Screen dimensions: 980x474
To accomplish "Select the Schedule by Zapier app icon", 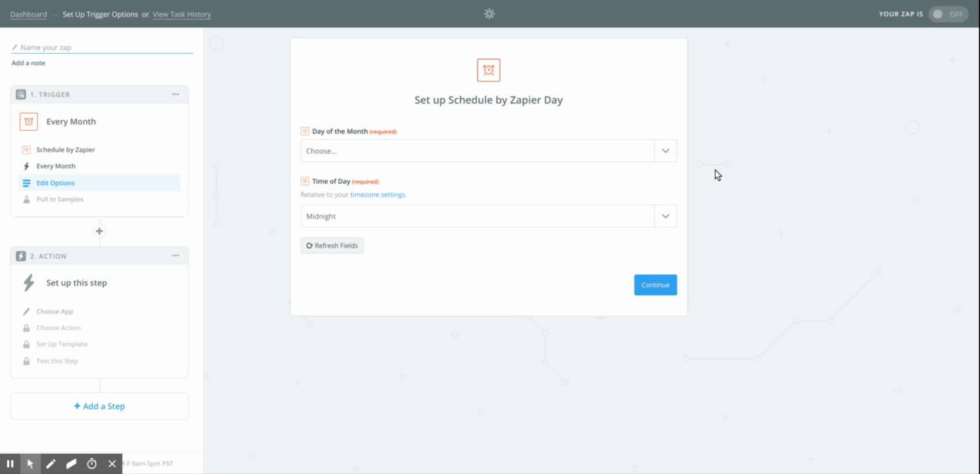I will coord(26,149).
